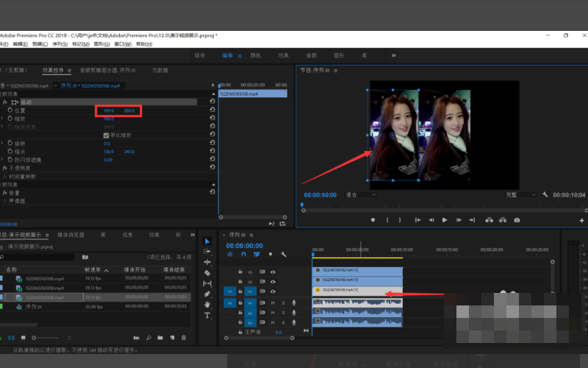
Task: Toggle animation stopwatch for 位置
Action: (x=10, y=110)
